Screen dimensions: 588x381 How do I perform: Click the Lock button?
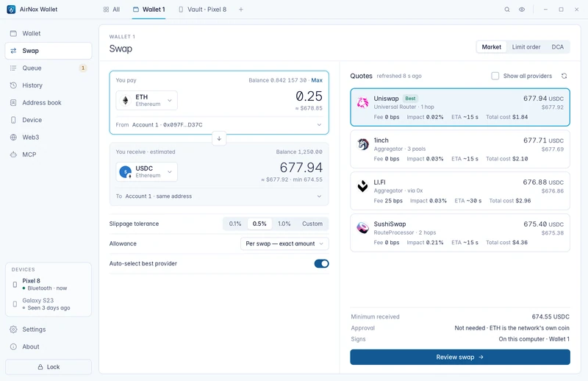point(49,367)
